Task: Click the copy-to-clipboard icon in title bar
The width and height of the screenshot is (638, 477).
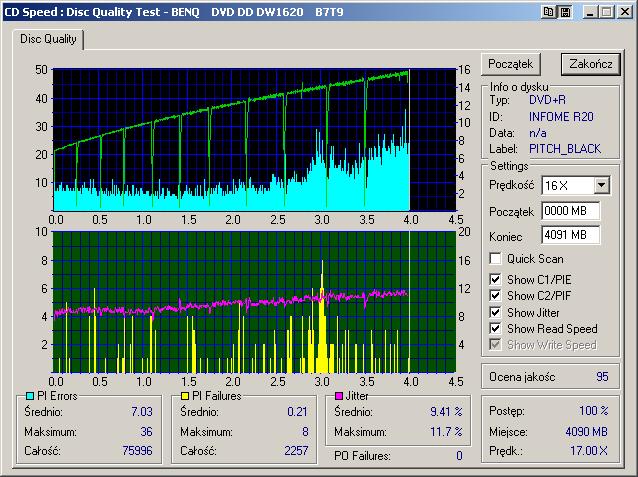Action: pos(548,12)
